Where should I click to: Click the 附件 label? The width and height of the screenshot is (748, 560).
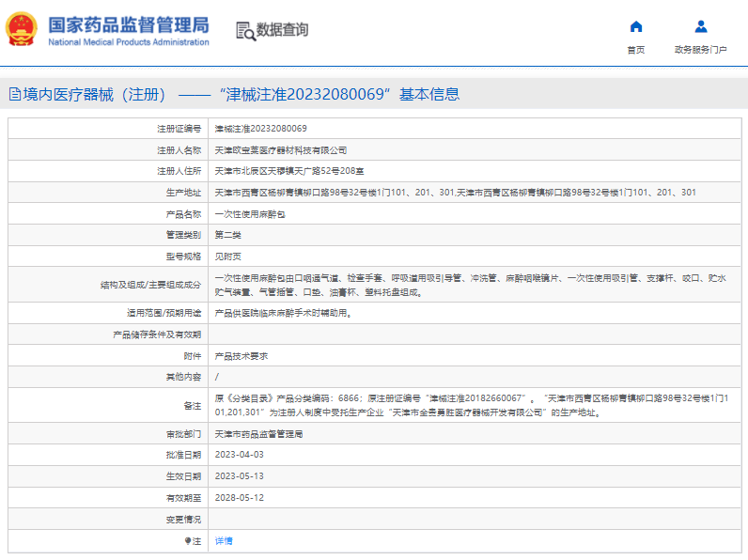click(x=193, y=356)
